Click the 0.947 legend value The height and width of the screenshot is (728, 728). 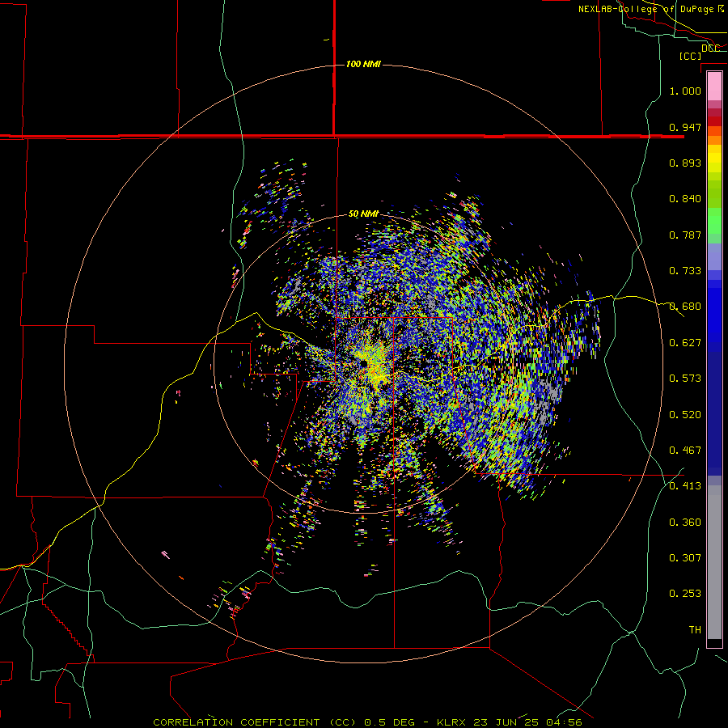click(685, 127)
